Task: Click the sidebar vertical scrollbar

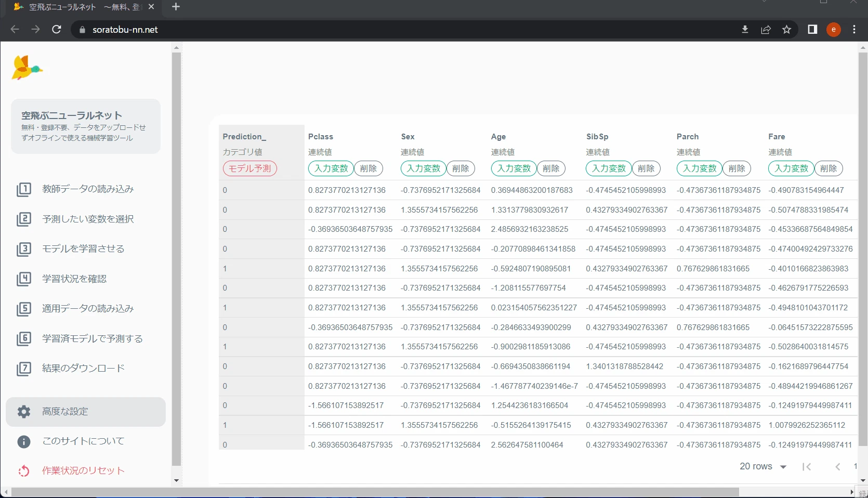Action: (x=176, y=258)
